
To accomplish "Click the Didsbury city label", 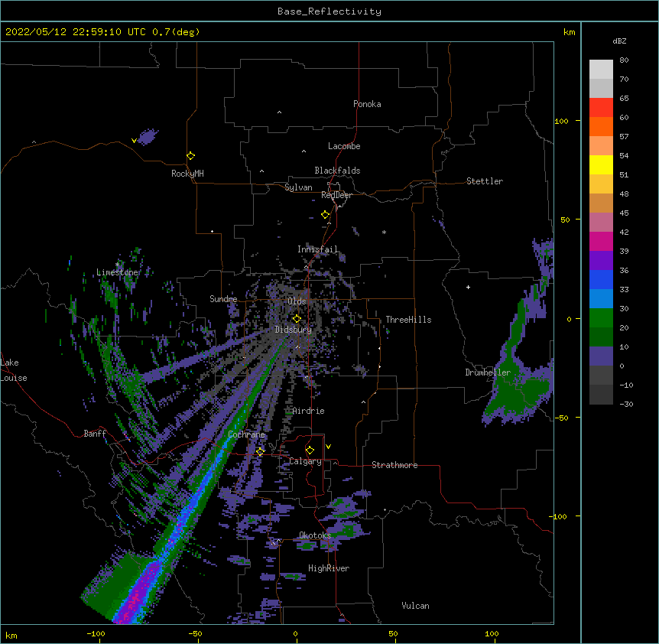I will (x=294, y=330).
